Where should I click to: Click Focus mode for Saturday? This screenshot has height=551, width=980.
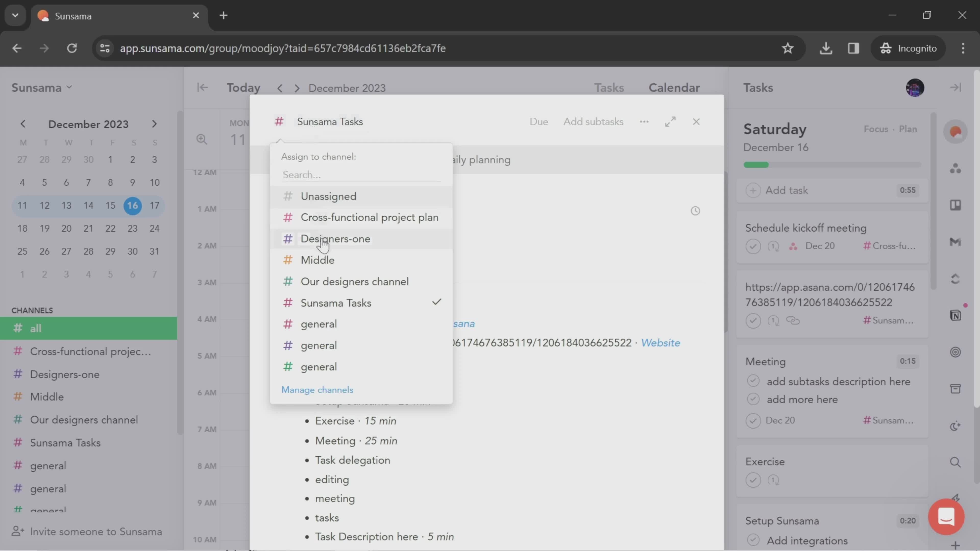[876, 129]
